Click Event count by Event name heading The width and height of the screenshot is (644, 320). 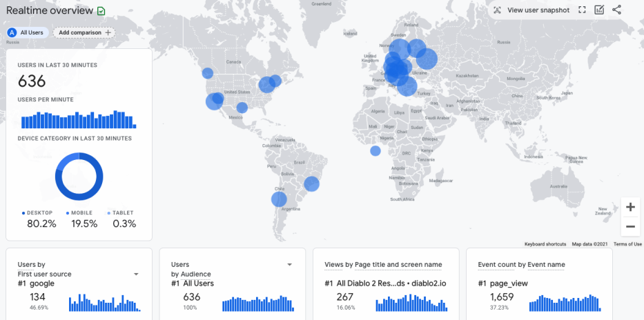pyautogui.click(x=521, y=264)
